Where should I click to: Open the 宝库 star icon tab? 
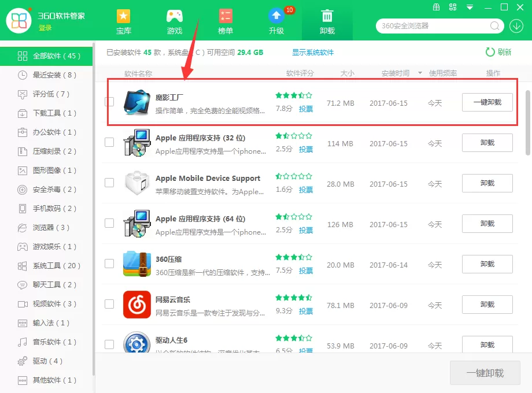coord(124,22)
